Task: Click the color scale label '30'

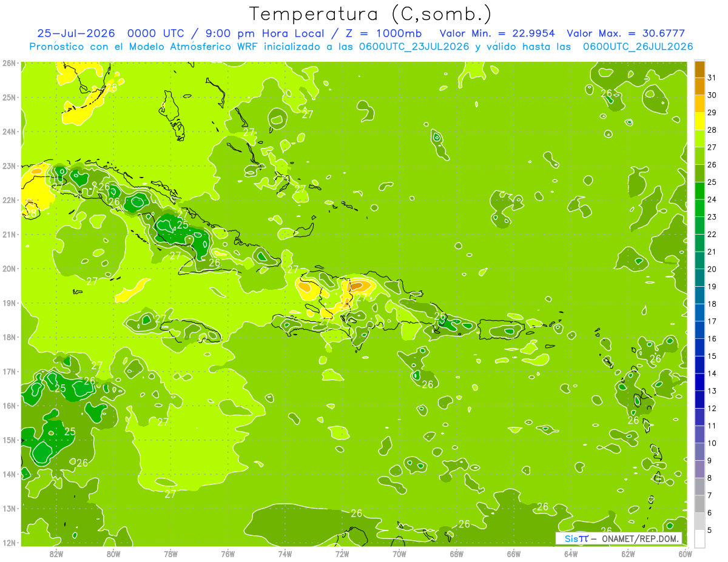Action: (712, 95)
